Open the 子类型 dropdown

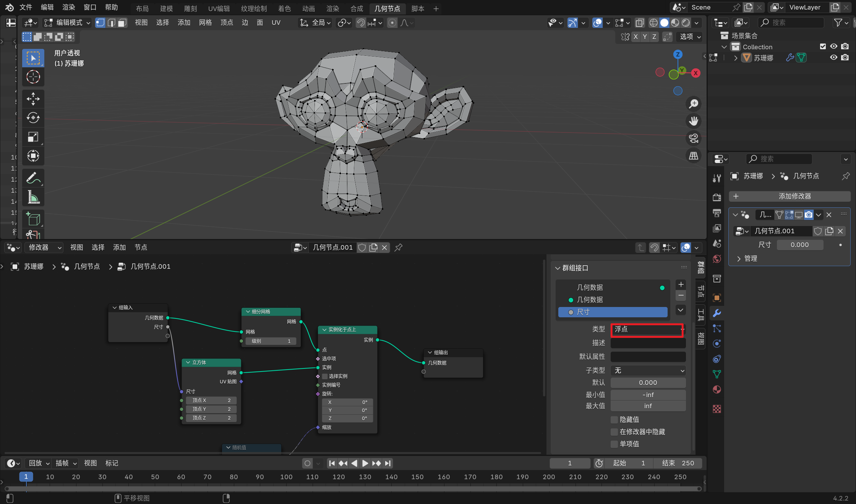click(648, 370)
